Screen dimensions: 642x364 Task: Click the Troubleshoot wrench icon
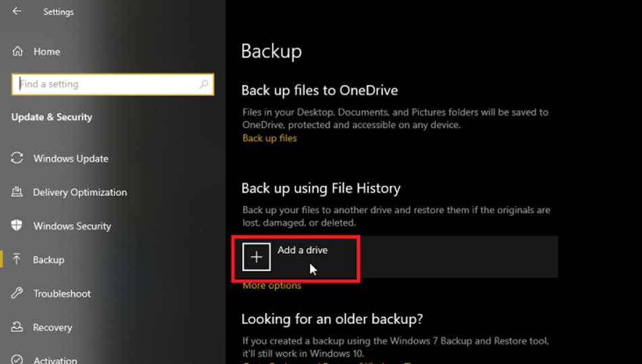point(18,293)
